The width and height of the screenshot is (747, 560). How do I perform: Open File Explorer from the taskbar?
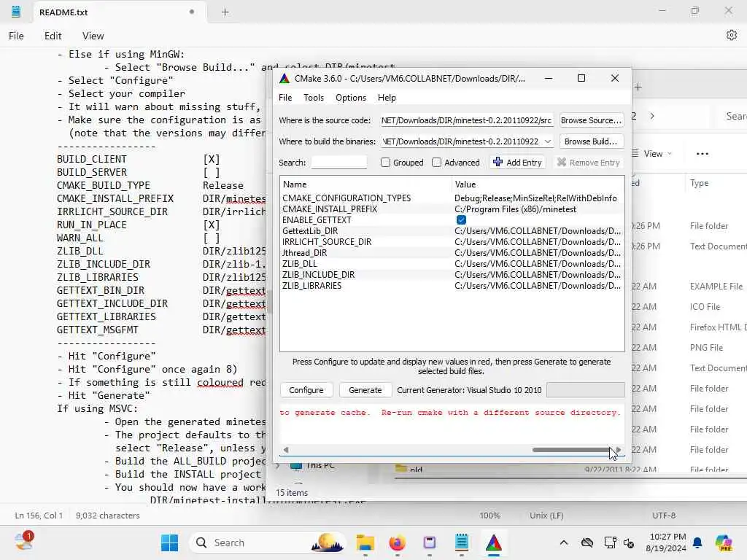[x=365, y=542]
